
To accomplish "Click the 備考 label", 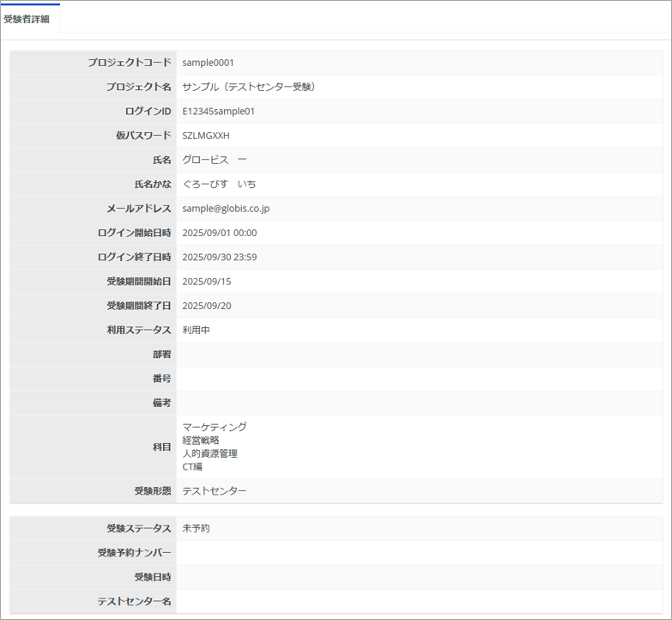I will click(x=162, y=403).
